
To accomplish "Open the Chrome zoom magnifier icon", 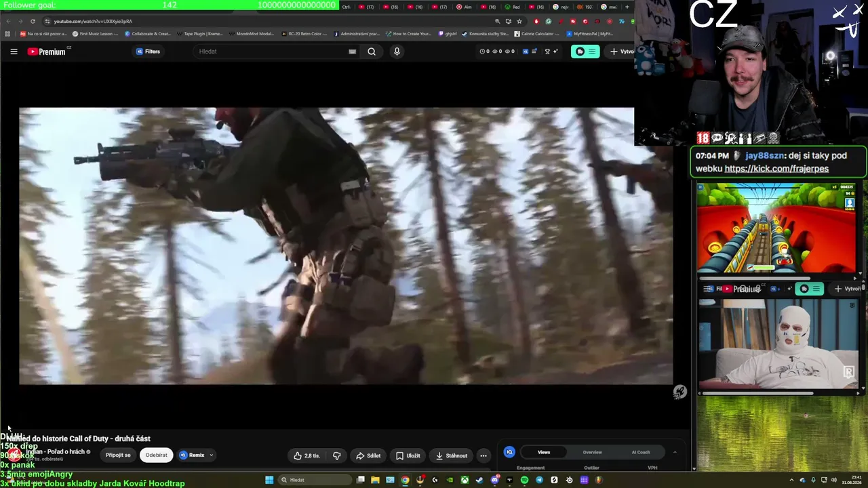I will click(498, 21).
